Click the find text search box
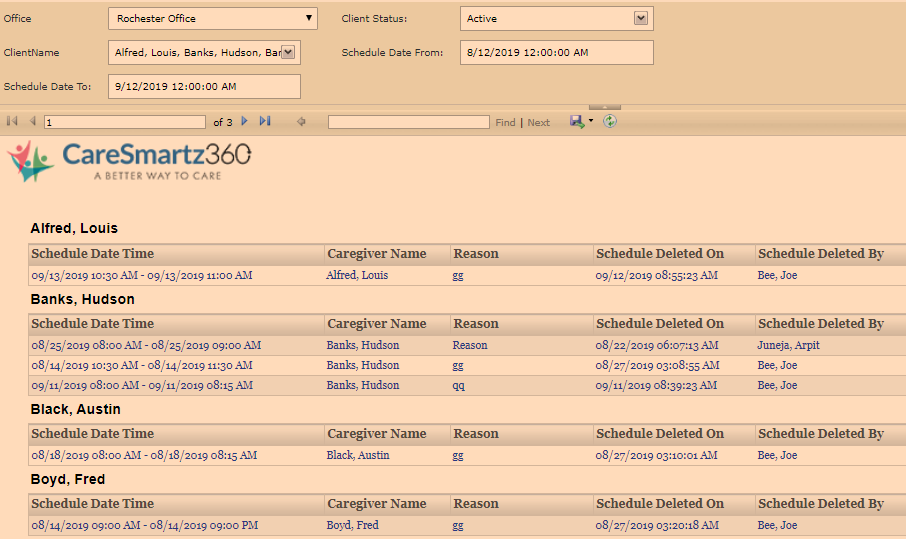This screenshot has height=539, width=906. coord(408,122)
